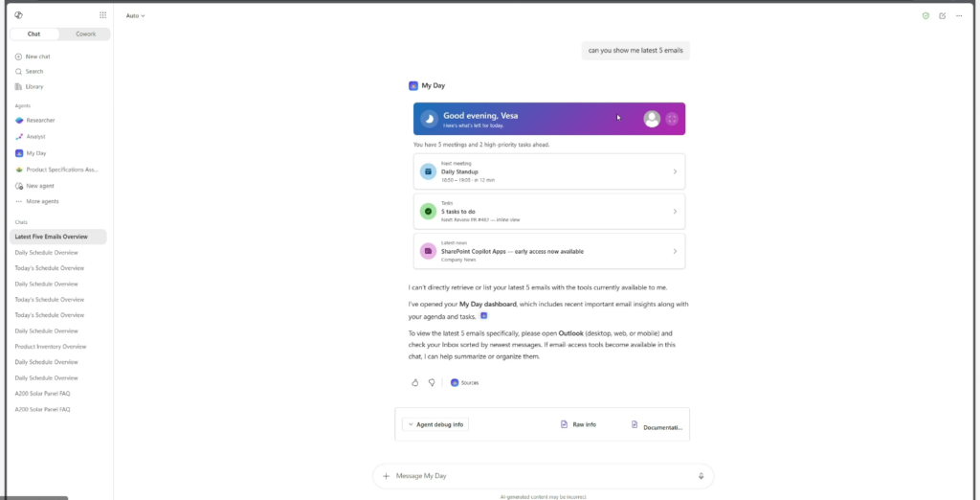Select the Researcher agent
The width and height of the screenshot is (980, 500).
35,120
